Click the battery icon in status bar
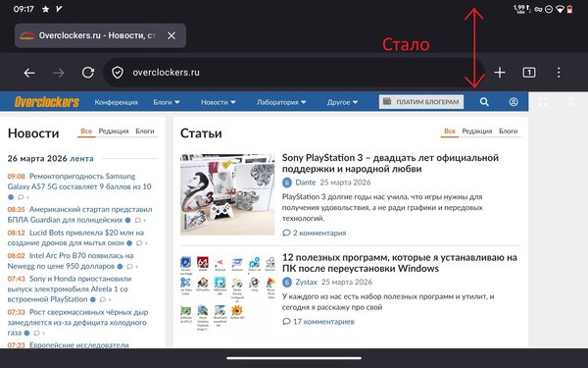This screenshot has width=588, height=368. (569, 9)
